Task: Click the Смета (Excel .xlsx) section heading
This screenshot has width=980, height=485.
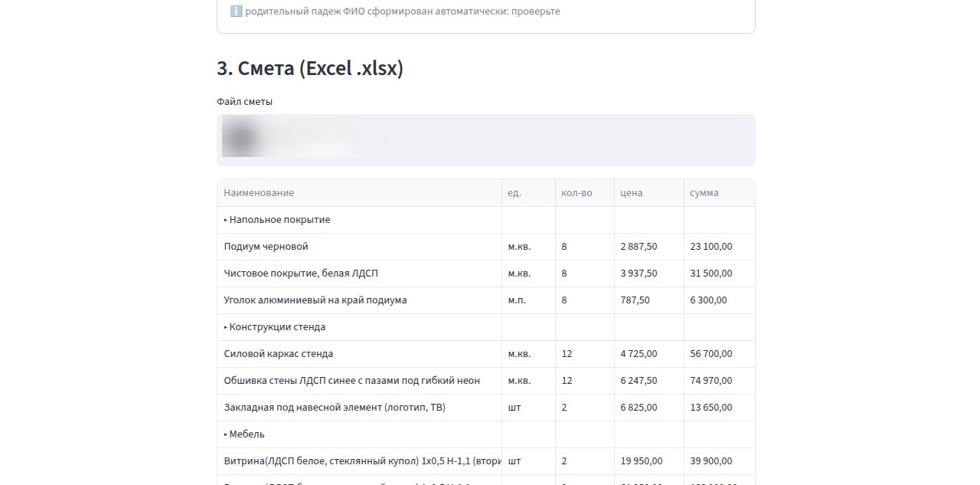Action: pos(310,68)
